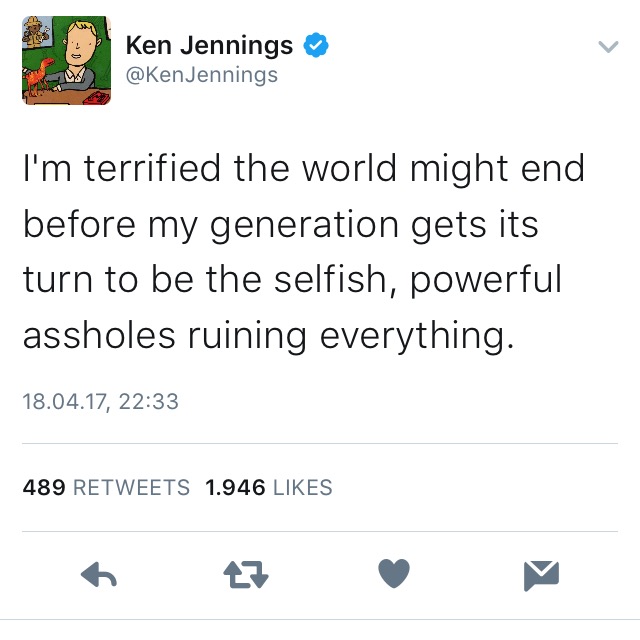The height and width of the screenshot is (640, 640).
Task: Visit the @KenJennings handle link
Action: pyautogui.click(x=201, y=75)
